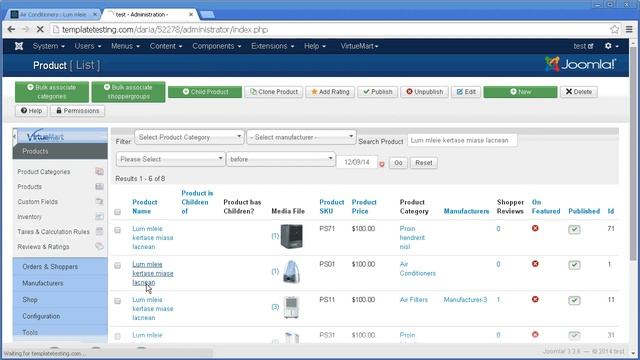Open the Chrome menu icon

pos(629,29)
